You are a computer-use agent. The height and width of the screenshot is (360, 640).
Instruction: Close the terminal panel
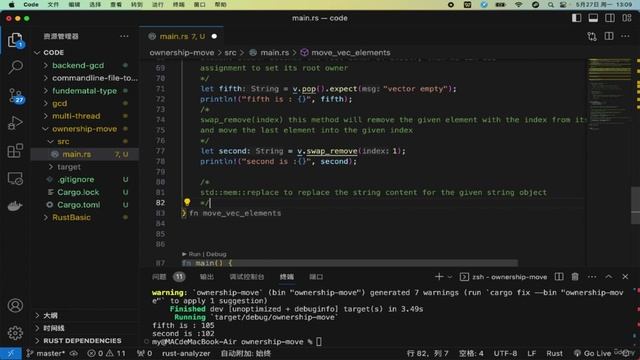(625, 277)
